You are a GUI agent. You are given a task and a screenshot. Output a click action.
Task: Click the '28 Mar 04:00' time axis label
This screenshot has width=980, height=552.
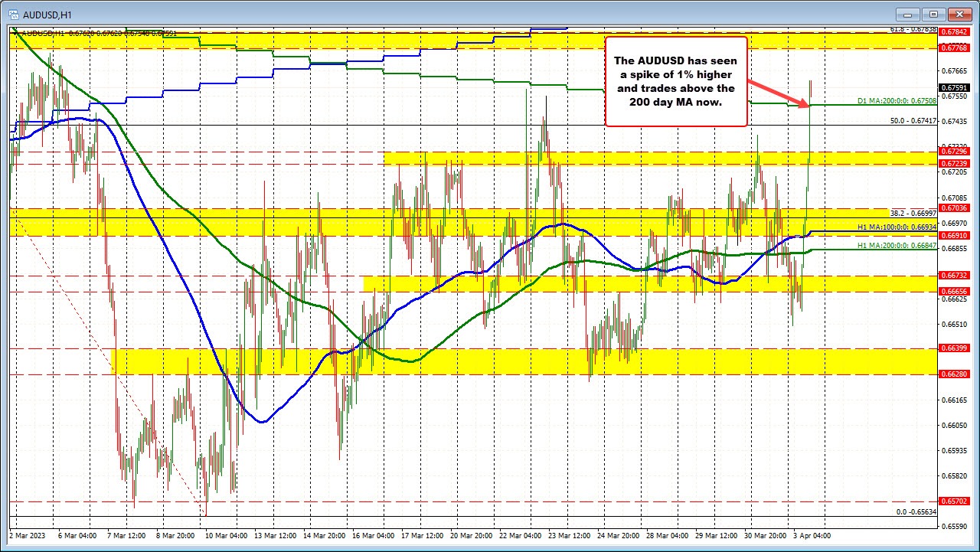click(x=666, y=537)
